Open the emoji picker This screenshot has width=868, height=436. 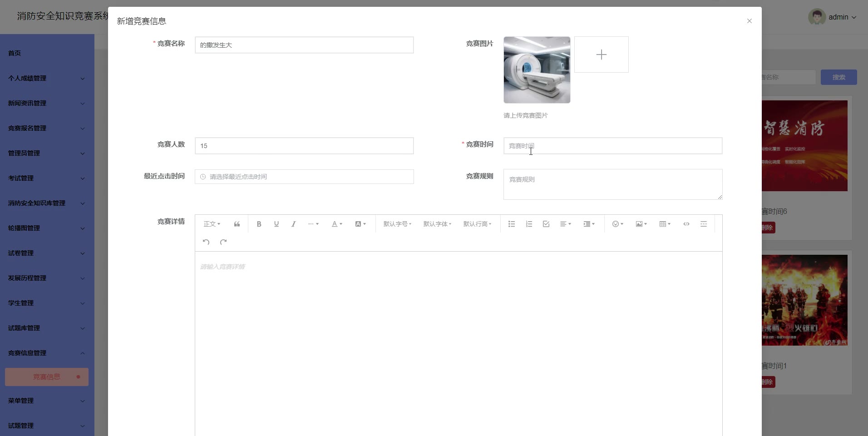618,224
